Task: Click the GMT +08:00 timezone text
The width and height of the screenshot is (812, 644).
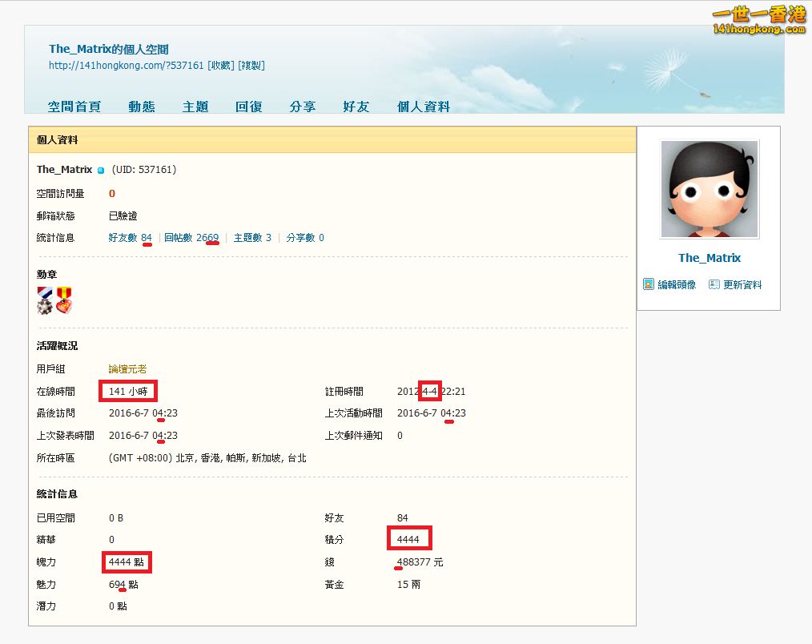Action: [207, 458]
